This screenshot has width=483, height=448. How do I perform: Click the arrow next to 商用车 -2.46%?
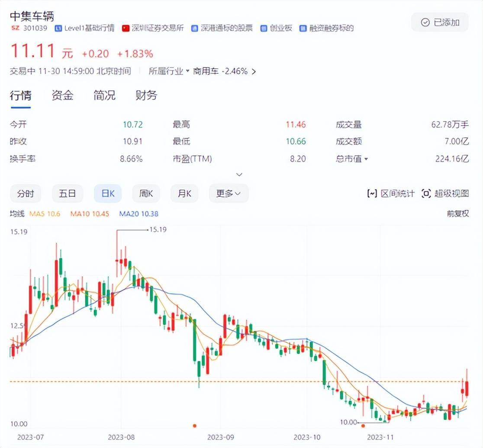(254, 72)
